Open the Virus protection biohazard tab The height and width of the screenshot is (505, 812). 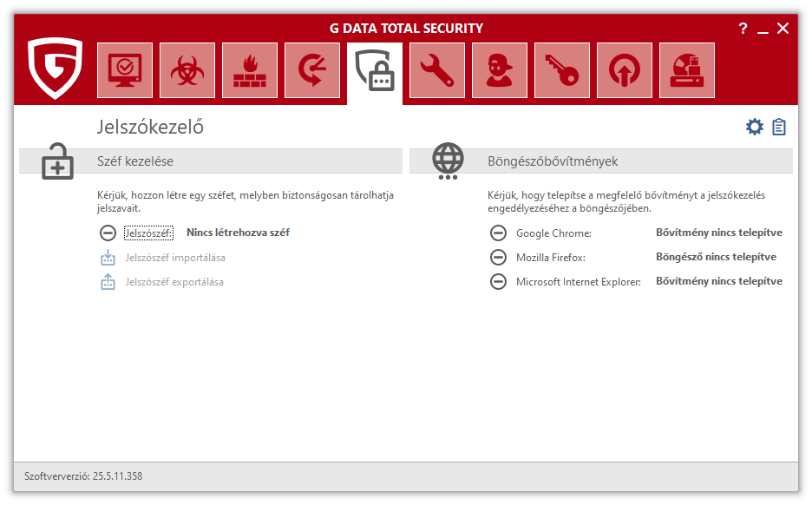[x=187, y=70]
